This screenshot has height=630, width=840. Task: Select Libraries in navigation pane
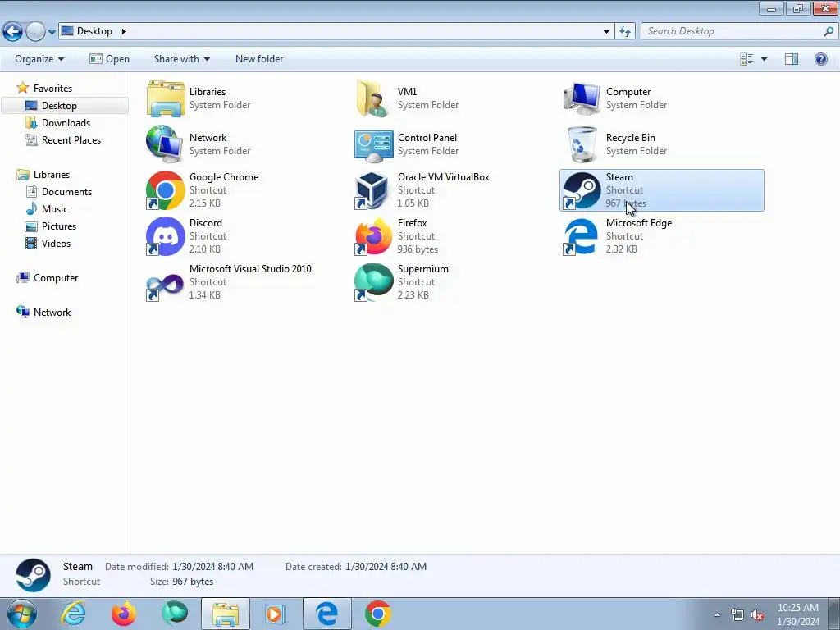(x=52, y=175)
